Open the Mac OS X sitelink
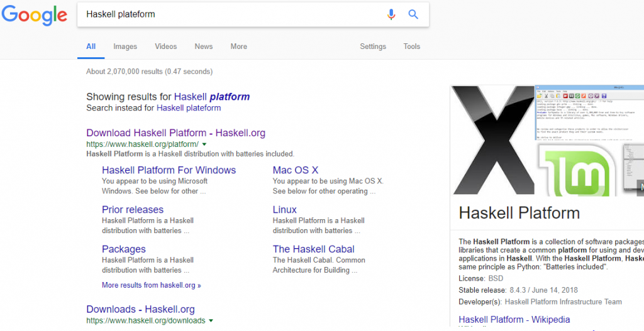This screenshot has height=331, width=644. point(296,170)
